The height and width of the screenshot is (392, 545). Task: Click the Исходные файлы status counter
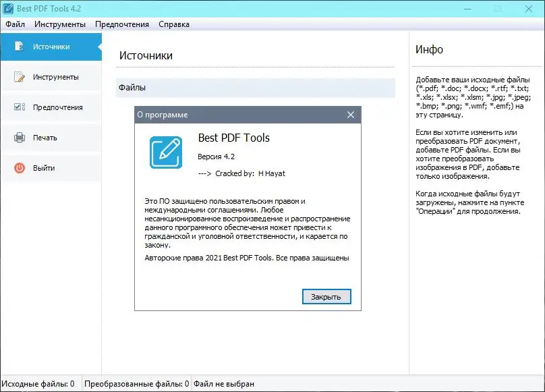pyautogui.click(x=37, y=383)
